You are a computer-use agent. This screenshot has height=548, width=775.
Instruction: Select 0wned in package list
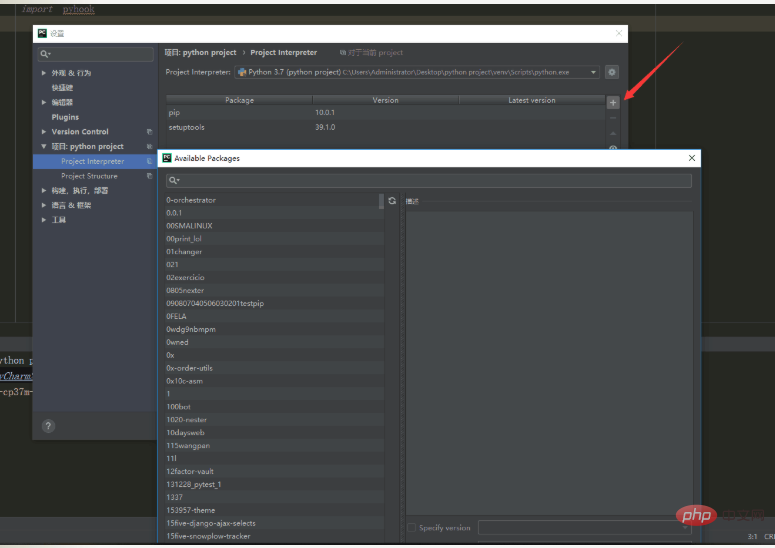pos(274,342)
